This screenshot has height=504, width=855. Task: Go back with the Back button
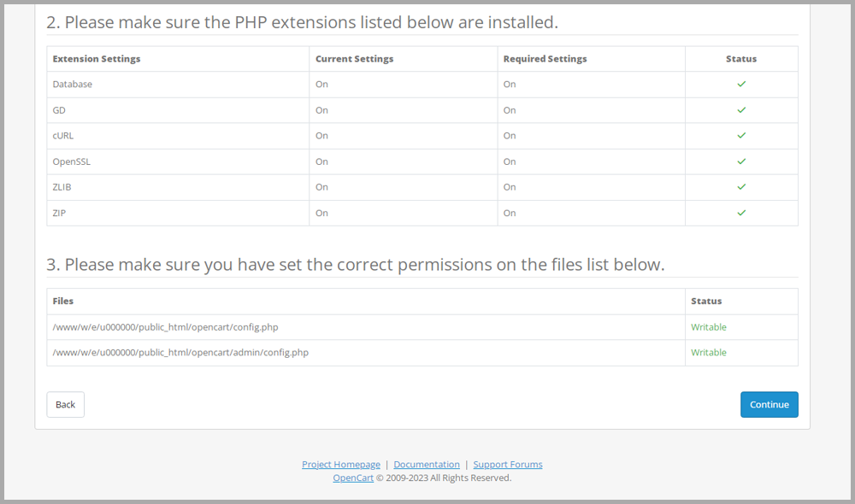point(66,404)
